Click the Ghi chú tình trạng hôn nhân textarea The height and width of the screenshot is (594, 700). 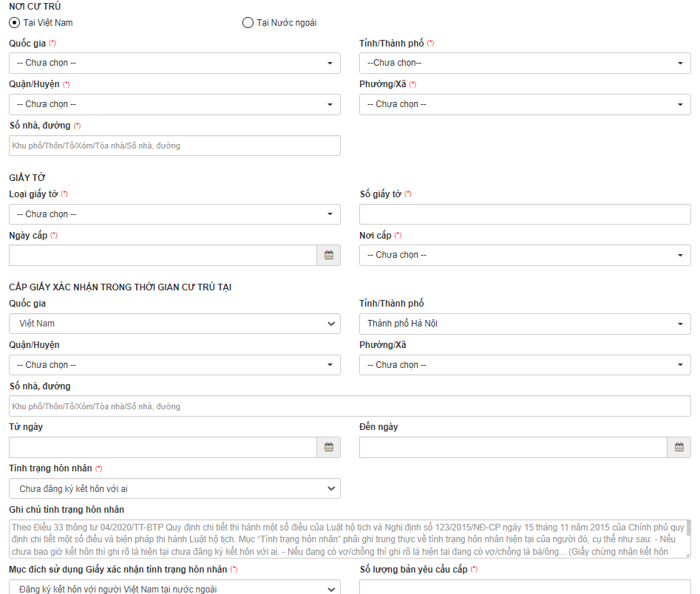pyautogui.click(x=347, y=539)
